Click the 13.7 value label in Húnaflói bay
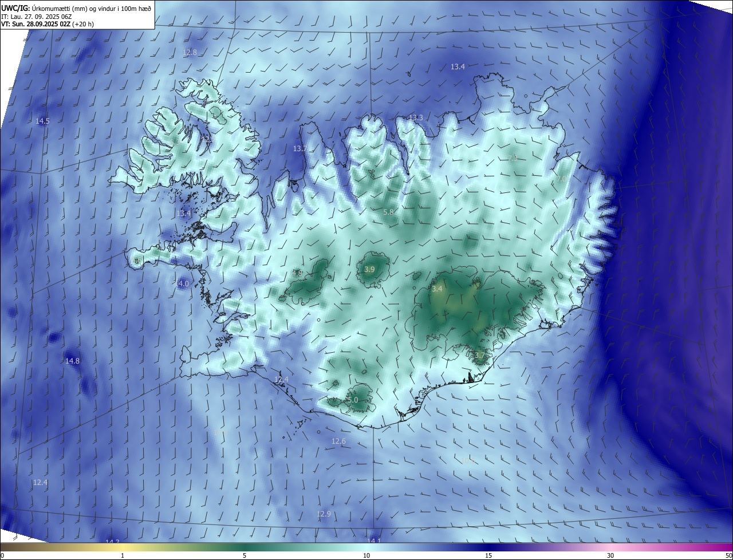Image resolution: width=733 pixels, height=560 pixels. [x=300, y=148]
